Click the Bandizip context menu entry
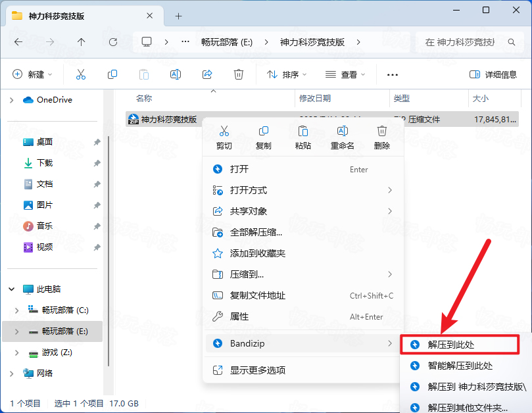Viewport: 532px width, 413px height. [x=303, y=343]
